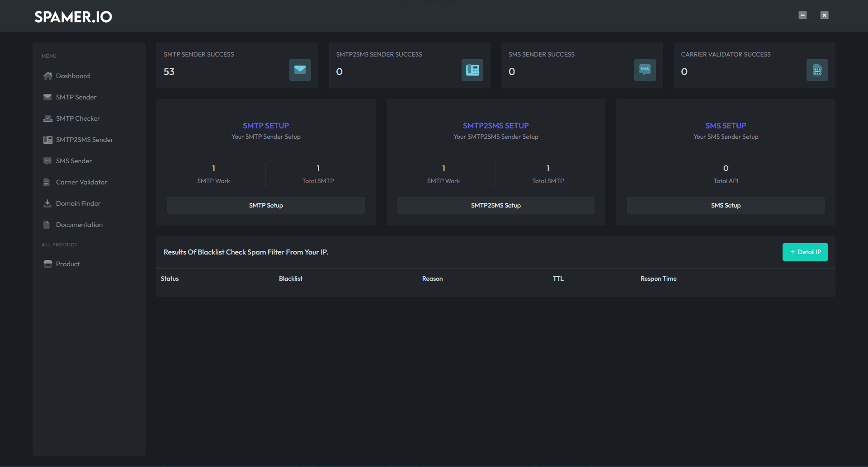The height and width of the screenshot is (467, 868).
Task: Click envelope icon on SMTP Sender Success card
Action: 300,70
